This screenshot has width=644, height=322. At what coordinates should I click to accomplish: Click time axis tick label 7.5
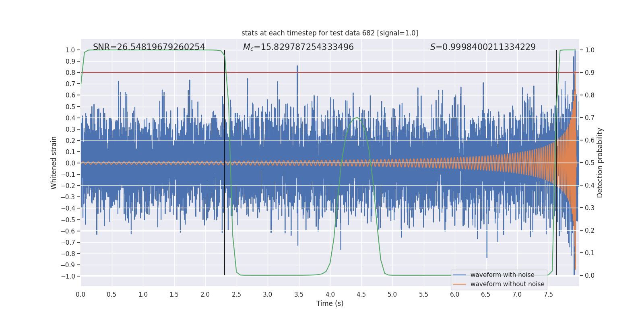click(548, 294)
